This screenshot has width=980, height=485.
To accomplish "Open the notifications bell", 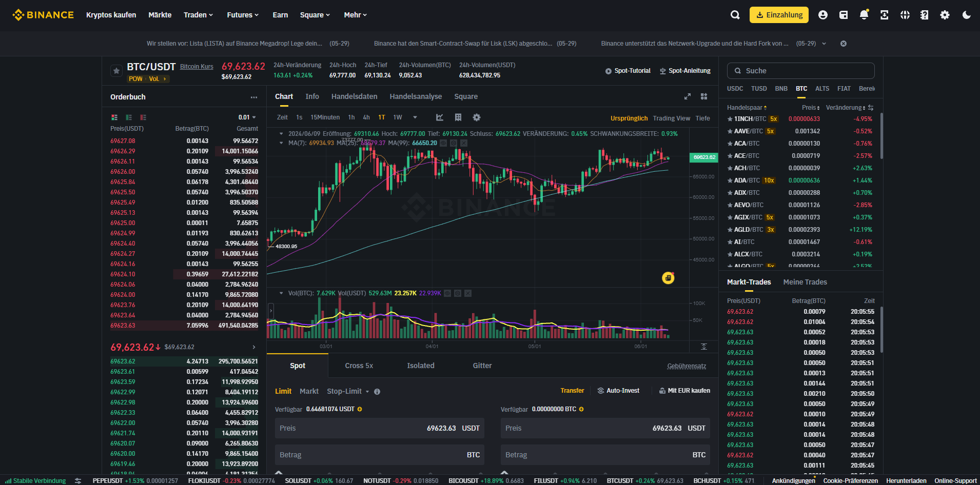I will [x=864, y=15].
